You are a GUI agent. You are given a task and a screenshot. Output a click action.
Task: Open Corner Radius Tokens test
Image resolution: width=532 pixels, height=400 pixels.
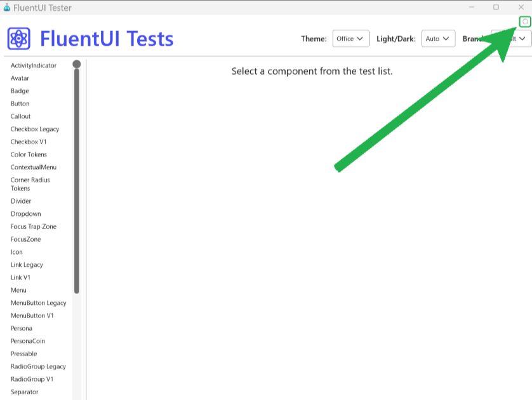[x=30, y=184]
